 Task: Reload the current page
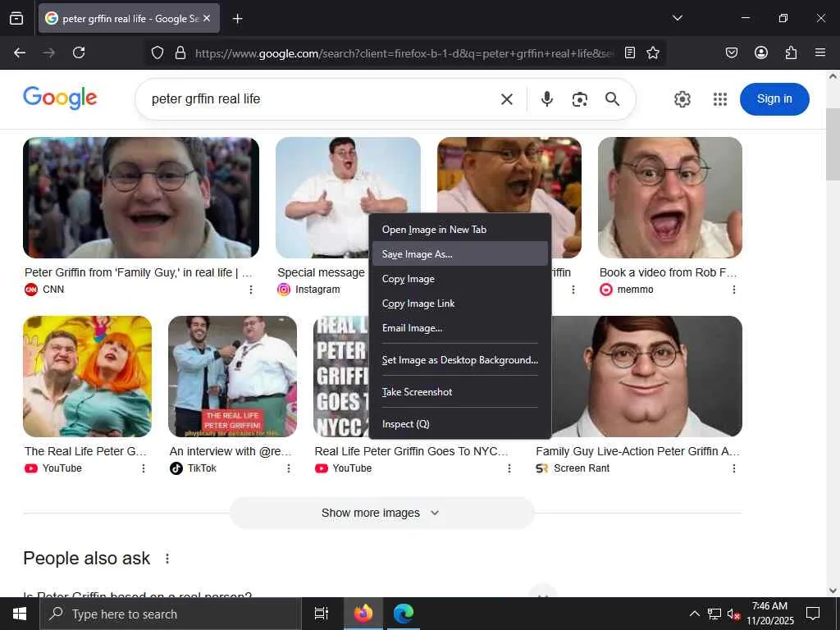79,52
